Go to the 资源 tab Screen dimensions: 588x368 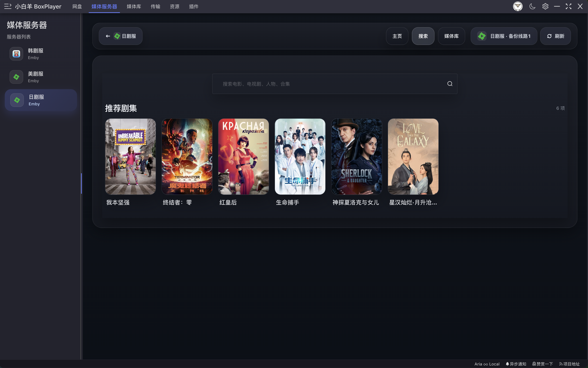point(174,7)
